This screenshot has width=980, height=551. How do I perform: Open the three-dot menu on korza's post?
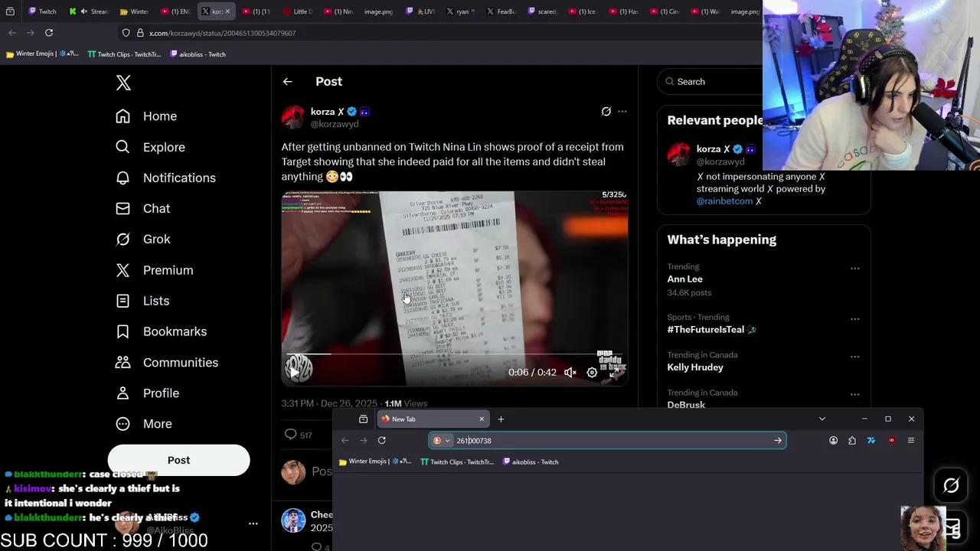coord(622,112)
